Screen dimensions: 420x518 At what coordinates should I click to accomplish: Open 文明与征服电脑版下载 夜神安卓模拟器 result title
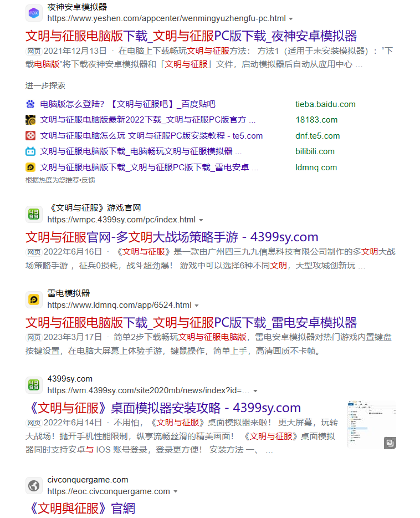191,36
